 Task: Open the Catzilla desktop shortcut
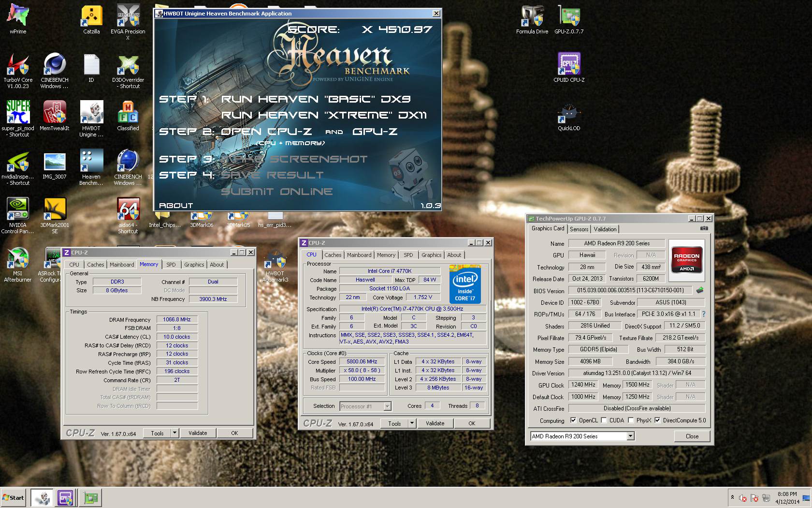pos(91,19)
